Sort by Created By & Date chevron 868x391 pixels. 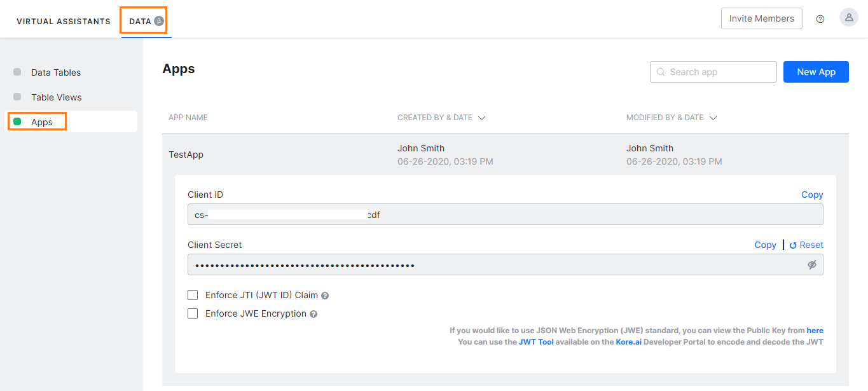pos(481,118)
